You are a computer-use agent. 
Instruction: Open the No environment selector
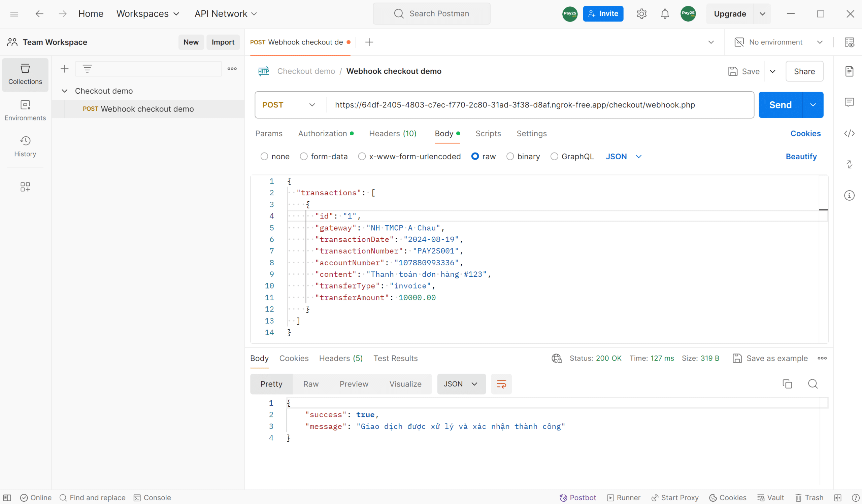[778, 42]
